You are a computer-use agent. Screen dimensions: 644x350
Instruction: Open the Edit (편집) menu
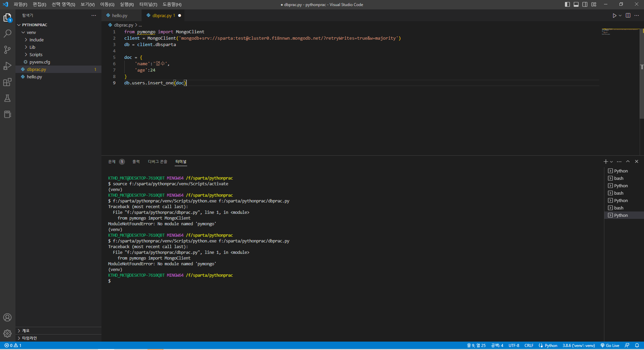point(39,4)
